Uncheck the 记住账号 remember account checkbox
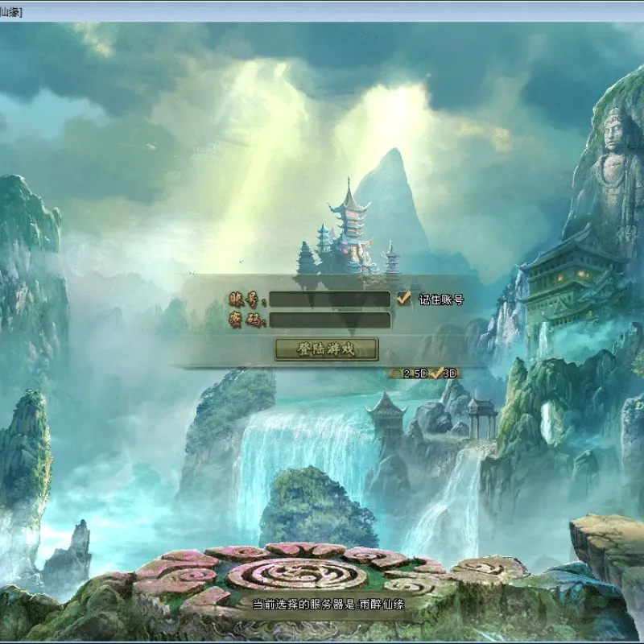The height and width of the screenshot is (644, 644). [x=404, y=299]
